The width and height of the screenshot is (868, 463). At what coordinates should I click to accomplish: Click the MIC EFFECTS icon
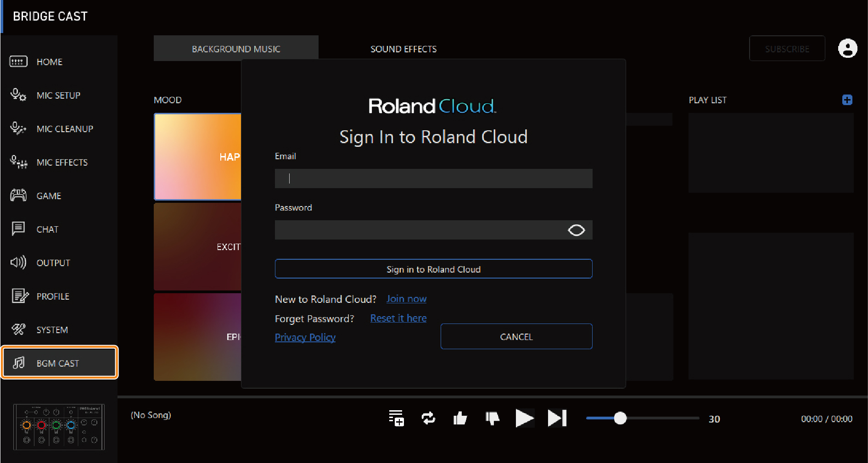[18, 162]
